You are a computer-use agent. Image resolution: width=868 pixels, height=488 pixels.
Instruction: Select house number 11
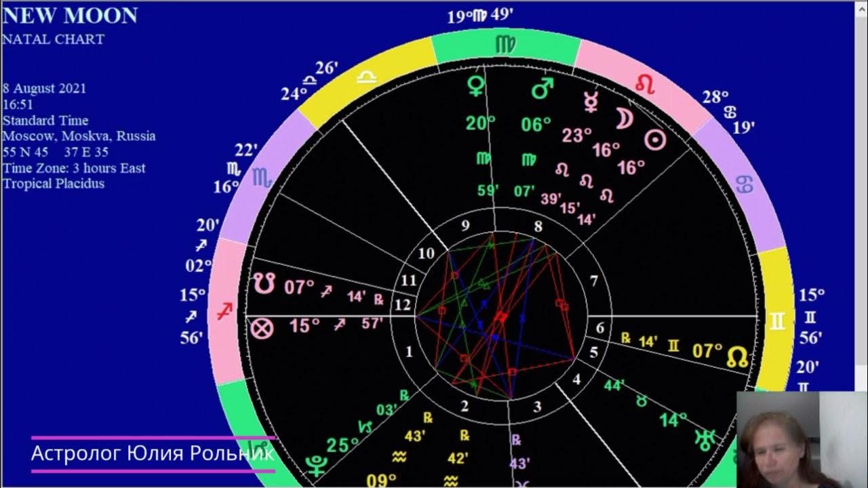click(408, 280)
